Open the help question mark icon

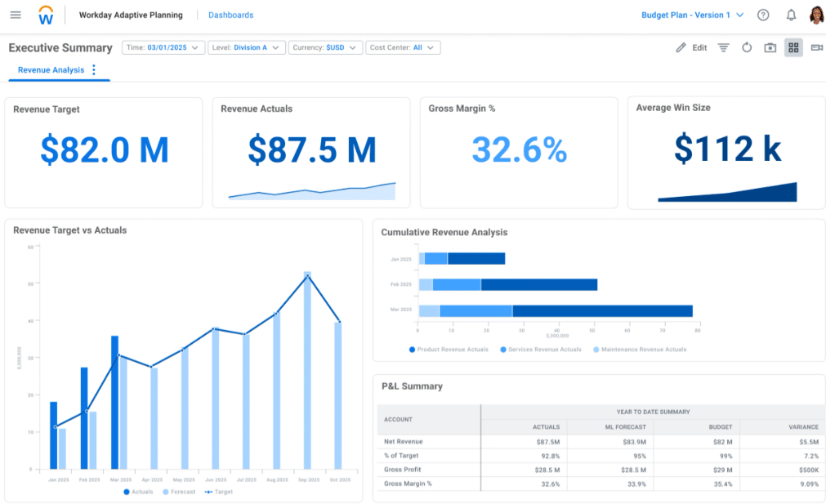[x=763, y=15]
